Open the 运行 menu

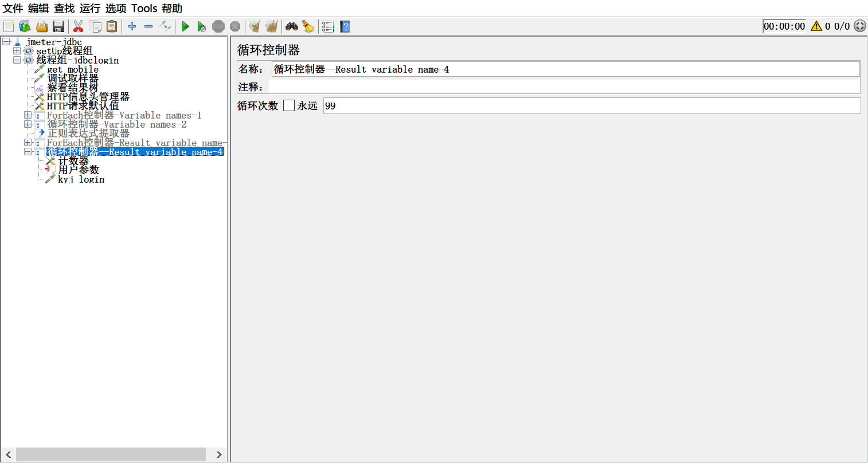[x=89, y=8]
